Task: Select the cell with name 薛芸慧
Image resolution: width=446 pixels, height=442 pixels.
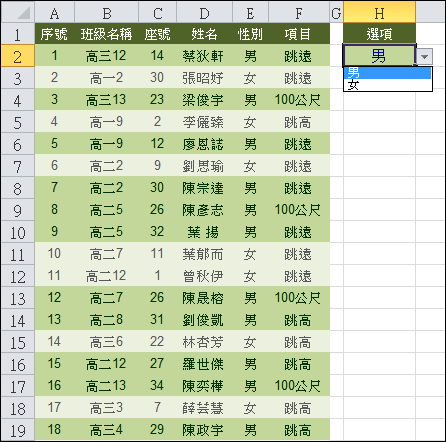Action: pos(204,408)
